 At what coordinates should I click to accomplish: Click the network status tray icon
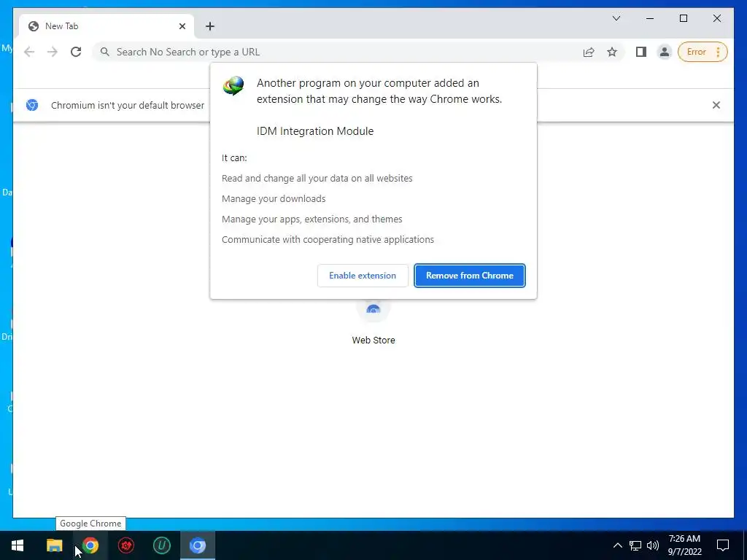pyautogui.click(x=635, y=545)
